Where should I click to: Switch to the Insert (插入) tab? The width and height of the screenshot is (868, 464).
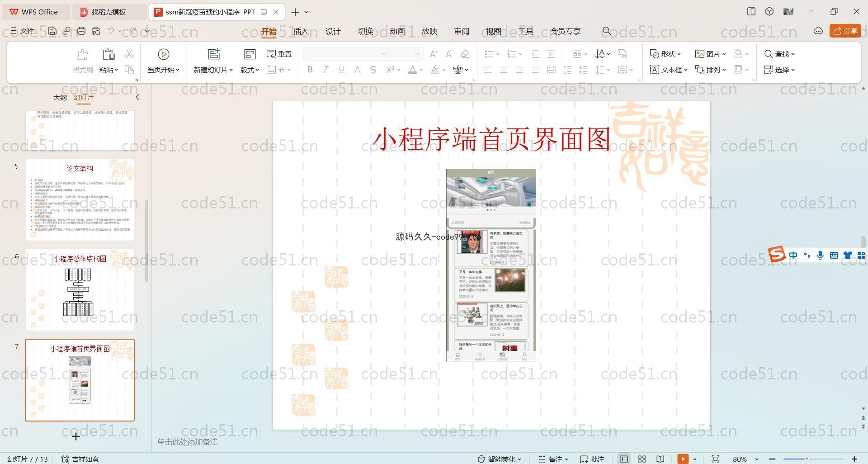[x=301, y=31]
